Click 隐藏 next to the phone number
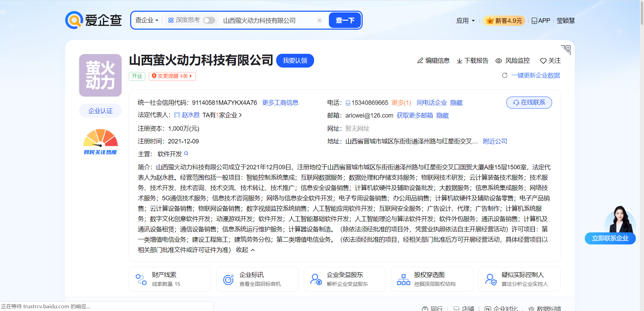 coord(456,103)
